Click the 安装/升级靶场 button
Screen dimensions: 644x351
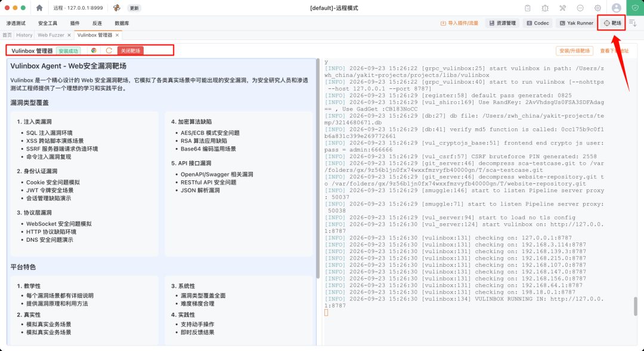[x=574, y=51]
